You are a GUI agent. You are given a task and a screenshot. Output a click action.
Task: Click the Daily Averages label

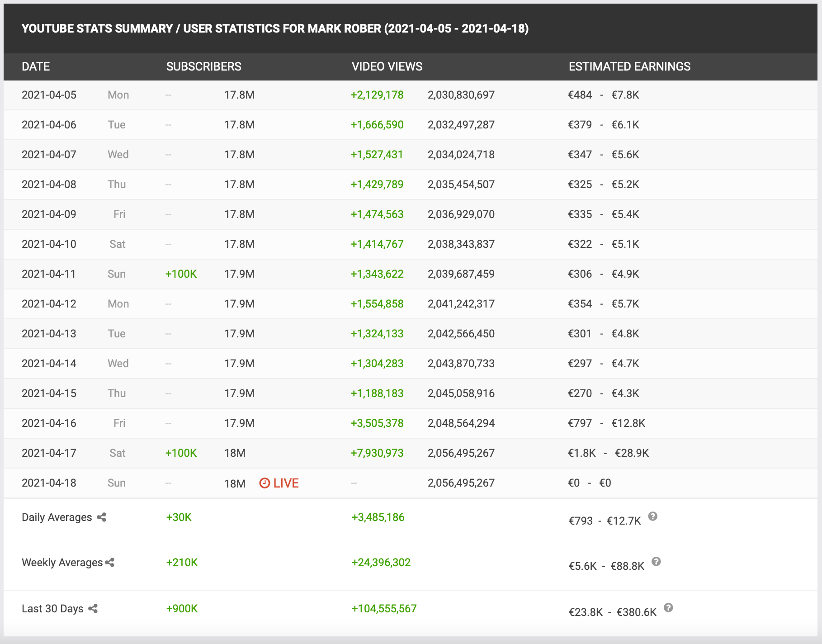[x=57, y=517]
